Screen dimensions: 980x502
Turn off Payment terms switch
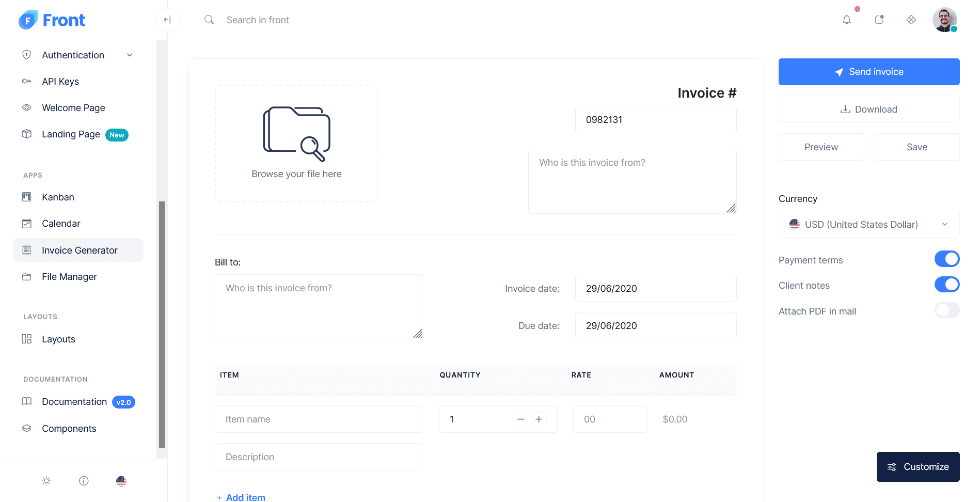point(947,259)
